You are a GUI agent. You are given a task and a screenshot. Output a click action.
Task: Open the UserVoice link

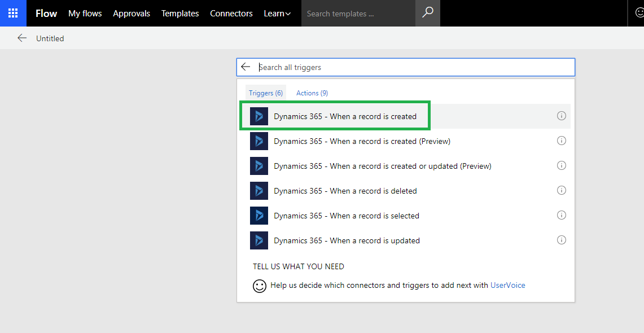coord(507,285)
